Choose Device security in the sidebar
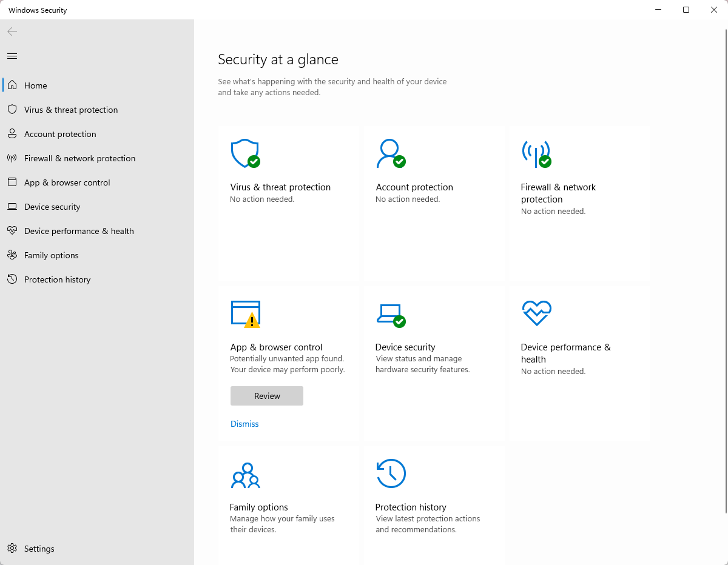 click(x=97, y=207)
